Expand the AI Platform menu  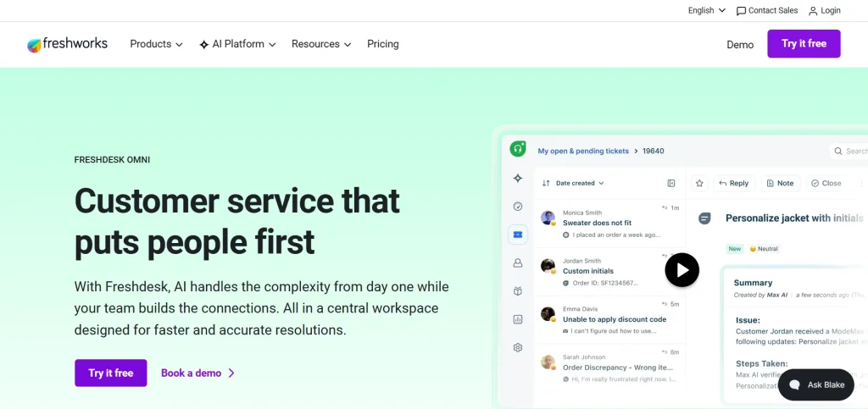coord(237,44)
